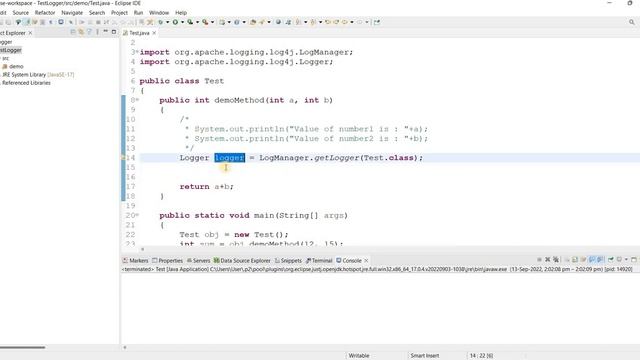This screenshot has height=360, width=640.
Task: Open the Run menu
Action: pos(138,13)
